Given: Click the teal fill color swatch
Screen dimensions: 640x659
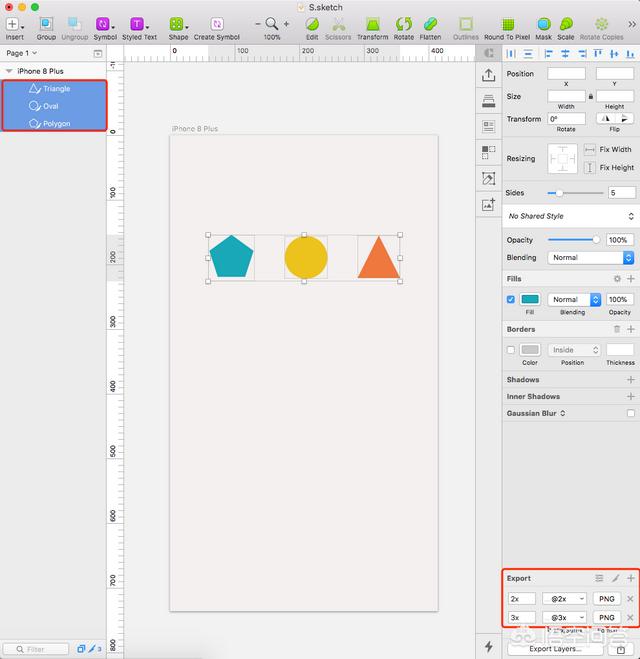Looking at the screenshot, I should 530,299.
